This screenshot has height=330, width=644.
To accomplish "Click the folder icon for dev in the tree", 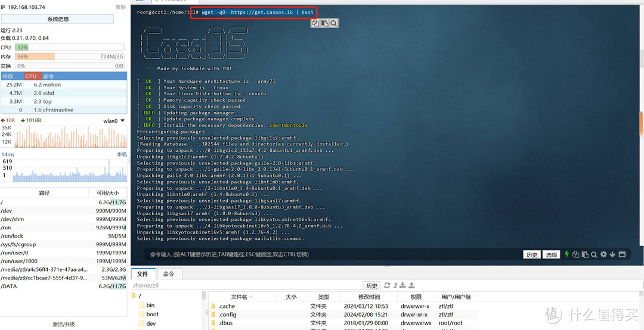I will pos(141,323).
